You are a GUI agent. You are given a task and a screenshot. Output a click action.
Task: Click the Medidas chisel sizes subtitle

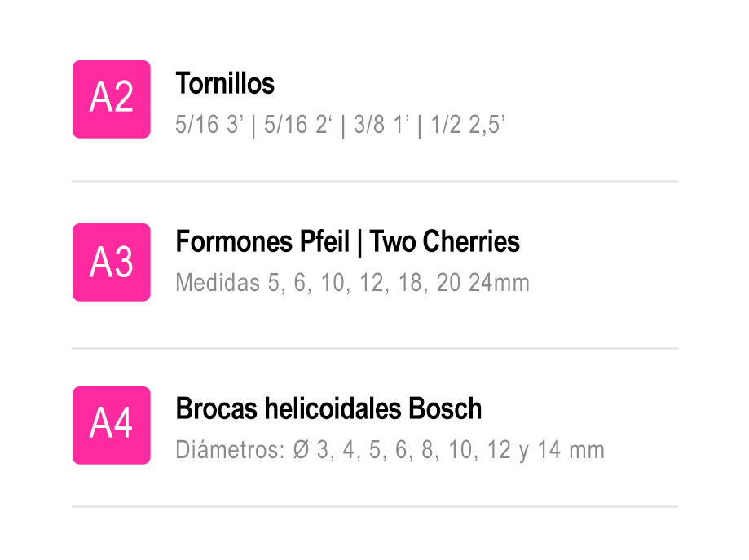pos(353,282)
